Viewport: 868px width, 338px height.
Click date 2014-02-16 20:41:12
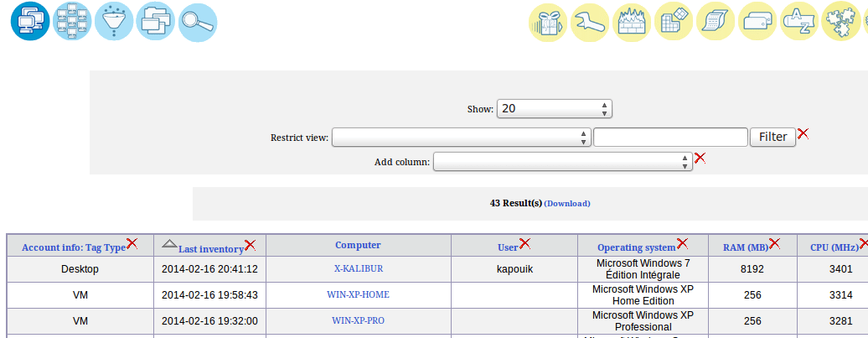tap(209, 269)
